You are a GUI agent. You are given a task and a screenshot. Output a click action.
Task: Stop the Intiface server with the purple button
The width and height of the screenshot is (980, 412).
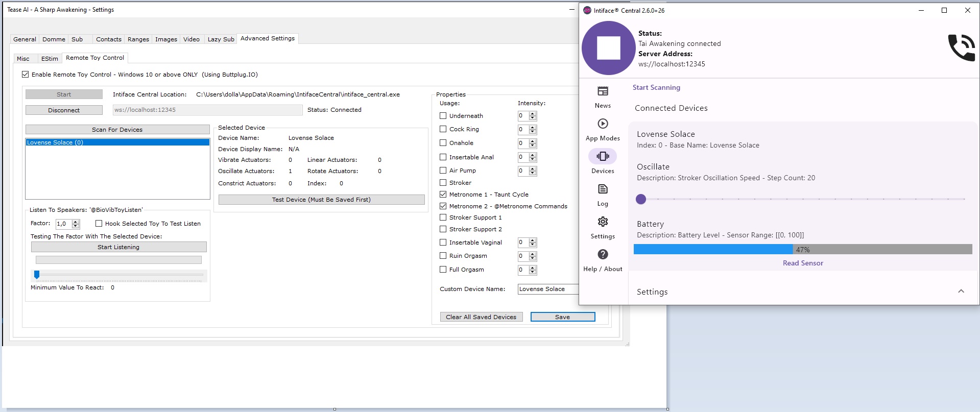(x=608, y=48)
